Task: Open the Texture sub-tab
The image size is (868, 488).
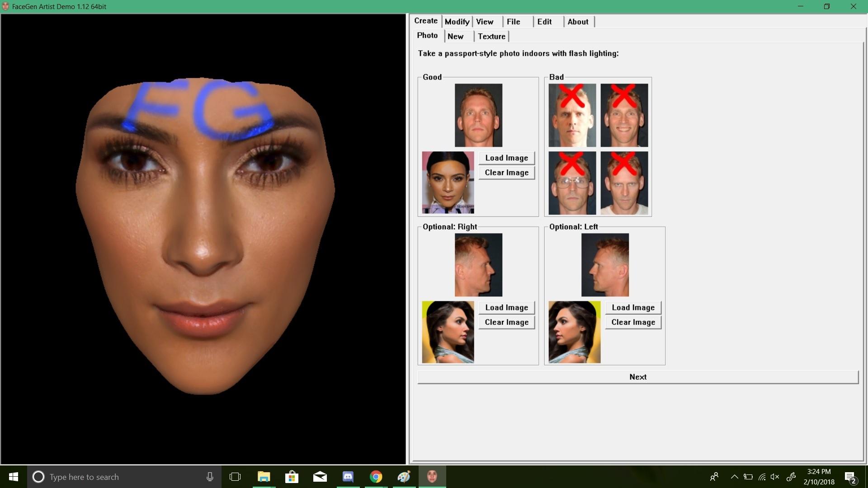Action: click(491, 37)
